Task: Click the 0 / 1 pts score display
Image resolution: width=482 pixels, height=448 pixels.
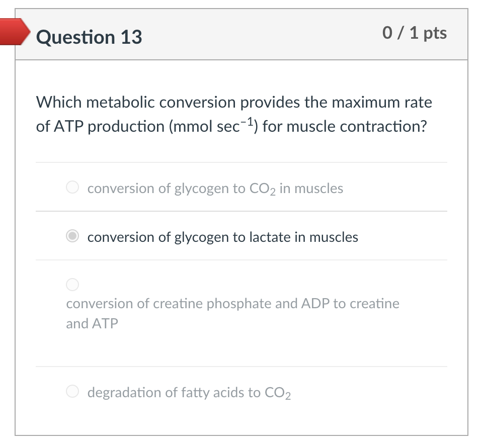Action: [x=415, y=33]
